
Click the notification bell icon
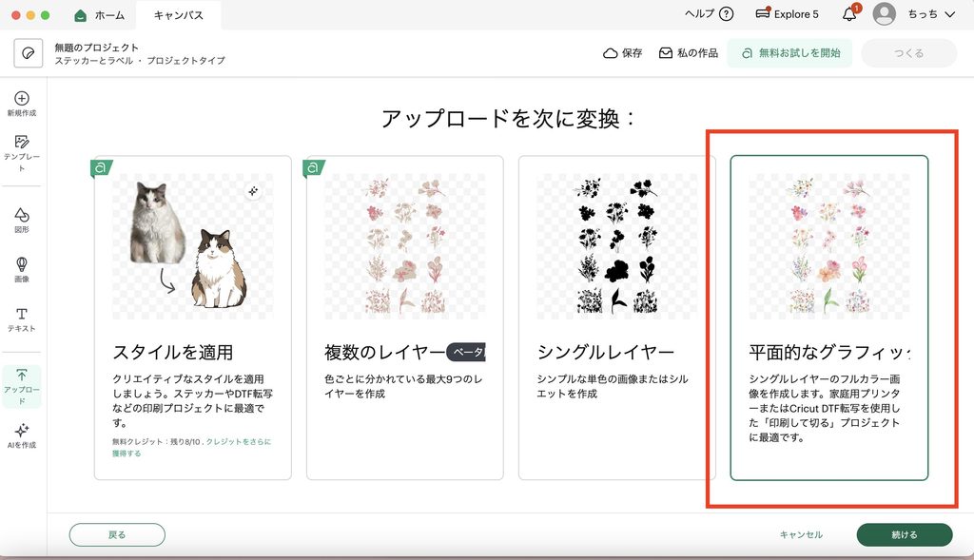[x=849, y=14]
